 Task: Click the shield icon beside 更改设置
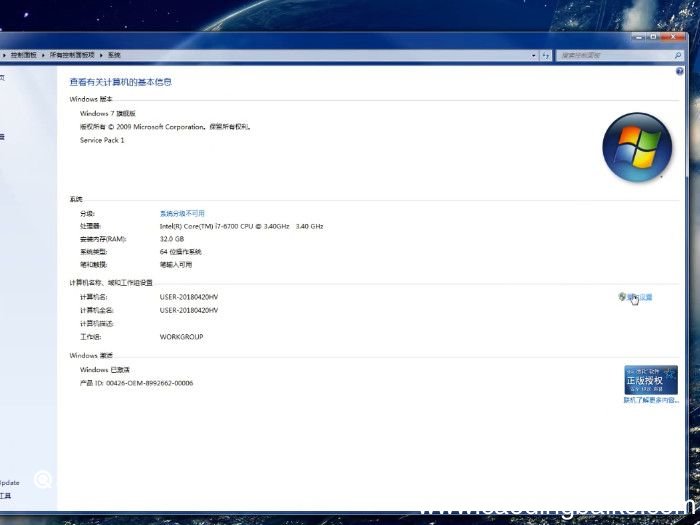click(621, 296)
